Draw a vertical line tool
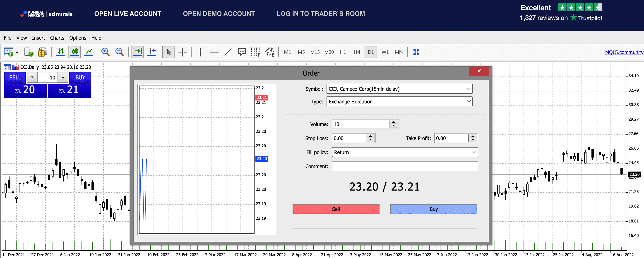 point(200,52)
